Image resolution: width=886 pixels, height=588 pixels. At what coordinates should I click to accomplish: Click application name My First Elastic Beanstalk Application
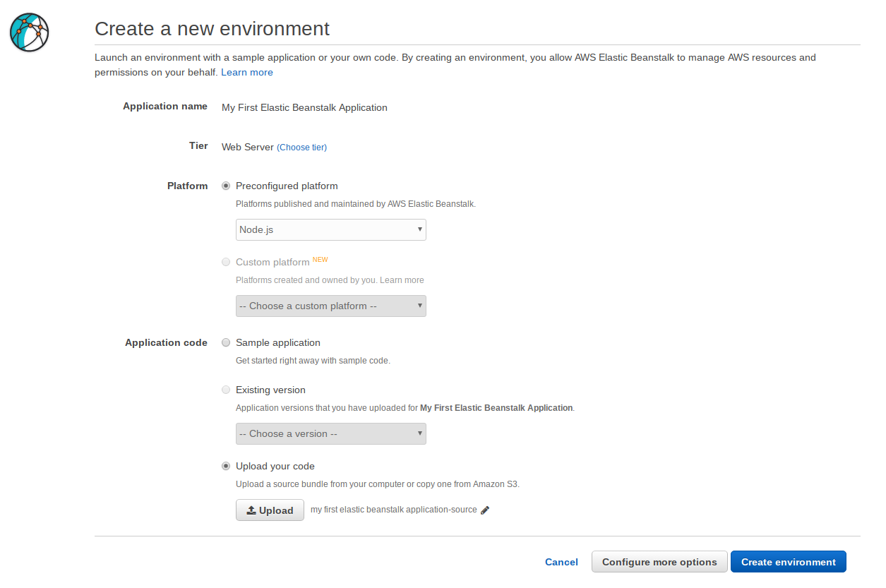click(304, 107)
